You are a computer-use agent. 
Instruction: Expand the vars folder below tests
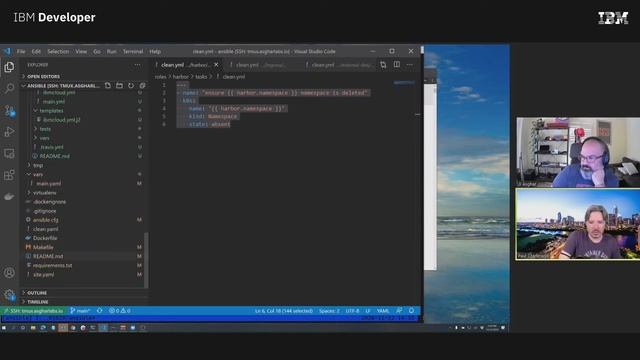tap(44, 138)
